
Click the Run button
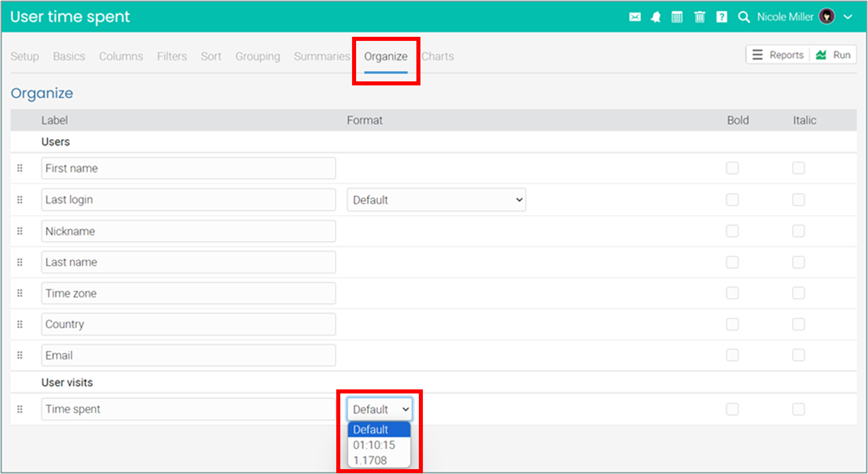[x=834, y=55]
